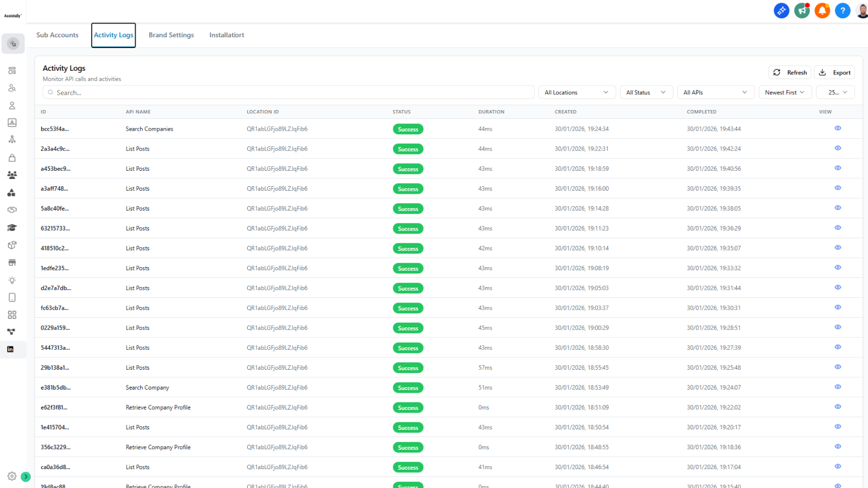Click the Refresh button
Image resolution: width=868 pixels, height=488 pixels.
point(789,72)
